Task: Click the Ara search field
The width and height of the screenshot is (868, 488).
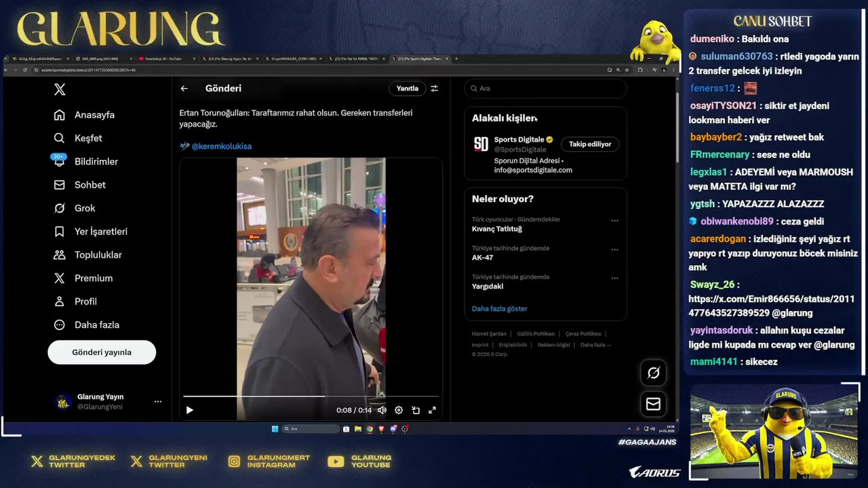Action: [545, 89]
